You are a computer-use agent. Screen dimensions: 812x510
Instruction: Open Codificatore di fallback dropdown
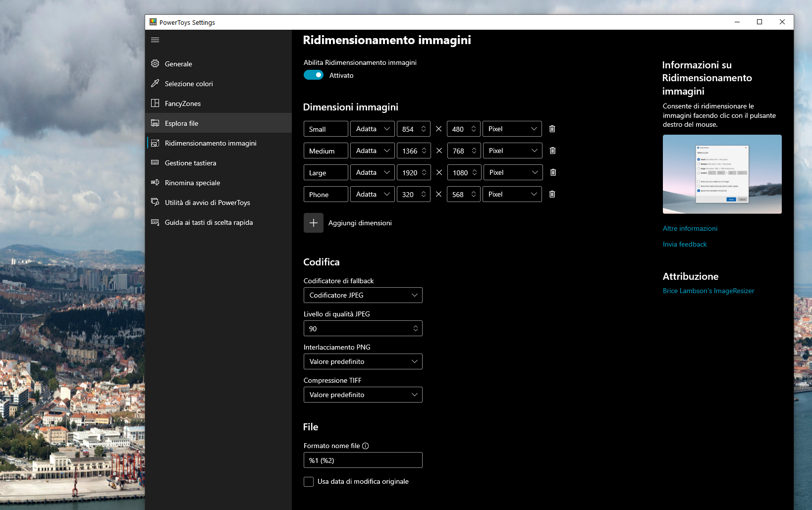(x=363, y=295)
